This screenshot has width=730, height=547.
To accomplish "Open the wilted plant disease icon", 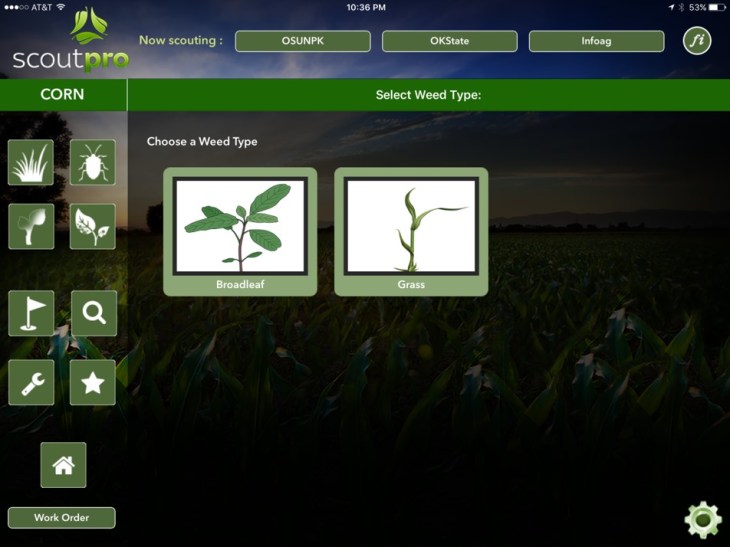I will point(31,226).
